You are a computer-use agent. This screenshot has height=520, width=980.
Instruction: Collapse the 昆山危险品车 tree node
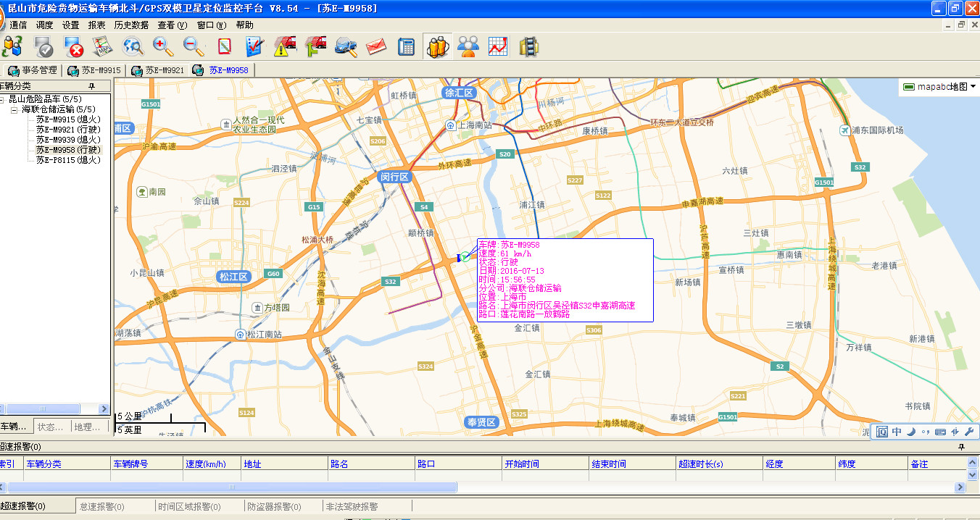pyautogui.click(x=2, y=99)
